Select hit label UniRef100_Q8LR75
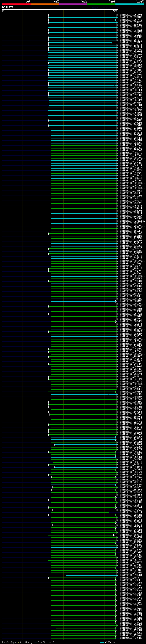 click(x=131, y=118)
